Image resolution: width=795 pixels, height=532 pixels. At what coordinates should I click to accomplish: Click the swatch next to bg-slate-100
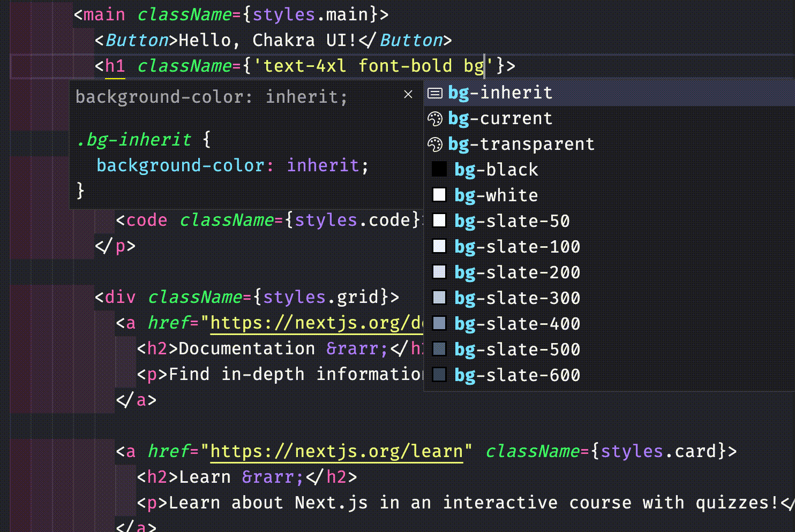click(x=439, y=246)
